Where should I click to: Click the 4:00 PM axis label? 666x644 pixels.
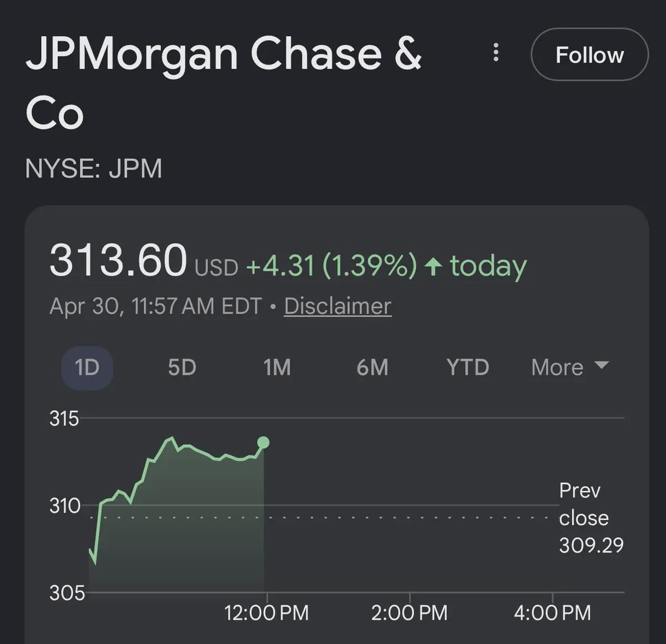tap(553, 613)
